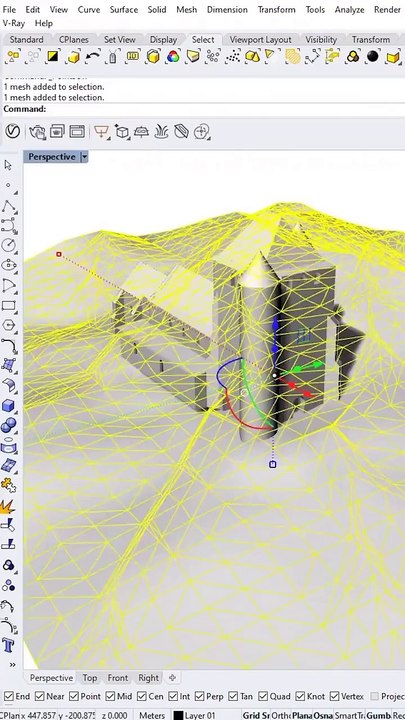Image resolution: width=405 pixels, height=720 pixels.
Task: Select the Arc tool
Action: coord(9,286)
